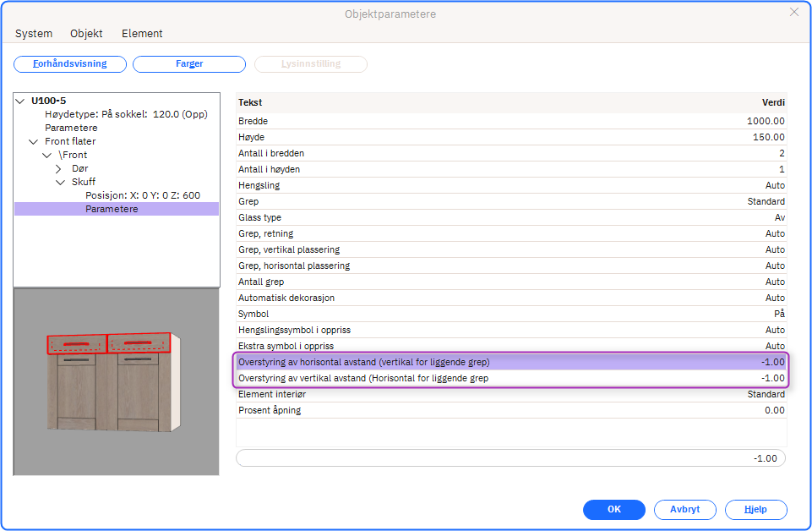Select the Automatisk dekorasjon row

pos(511,298)
